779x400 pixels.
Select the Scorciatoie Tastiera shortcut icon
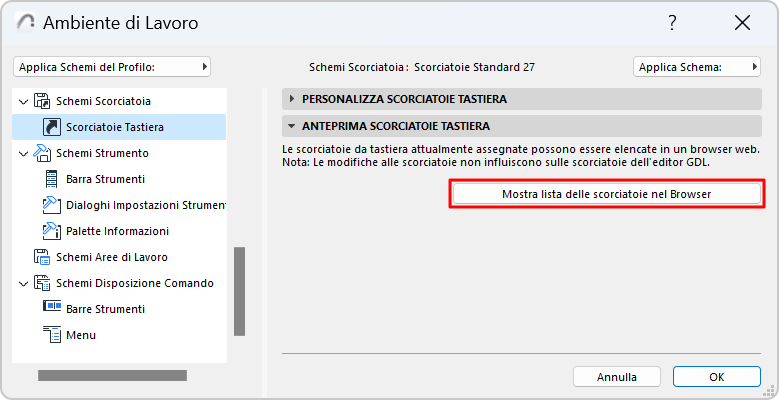pyautogui.click(x=52, y=127)
